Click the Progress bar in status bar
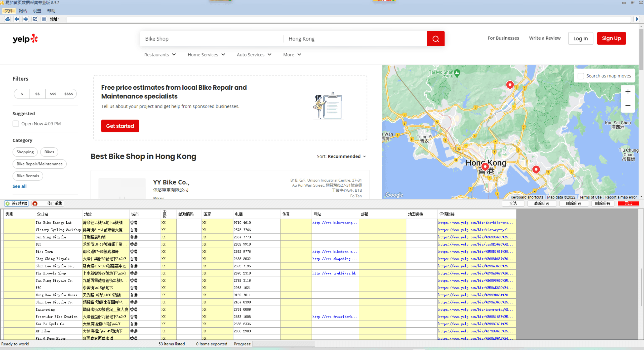 click(284, 344)
